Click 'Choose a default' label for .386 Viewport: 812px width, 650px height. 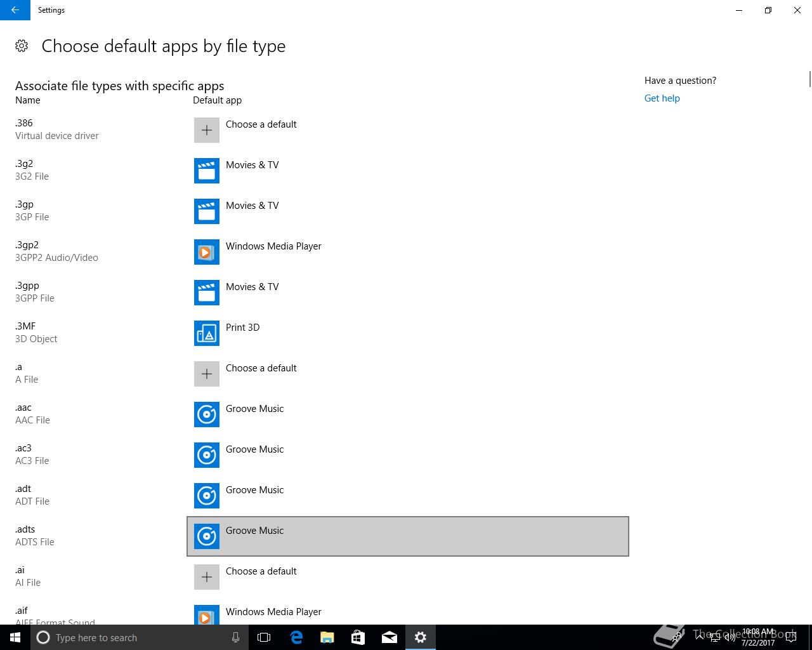[x=261, y=124]
